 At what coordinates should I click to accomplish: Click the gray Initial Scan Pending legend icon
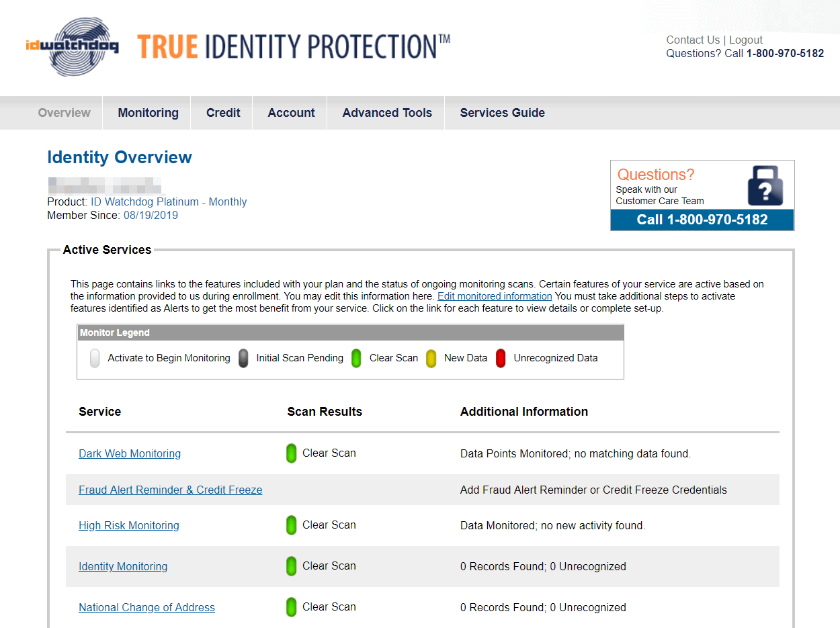243,359
